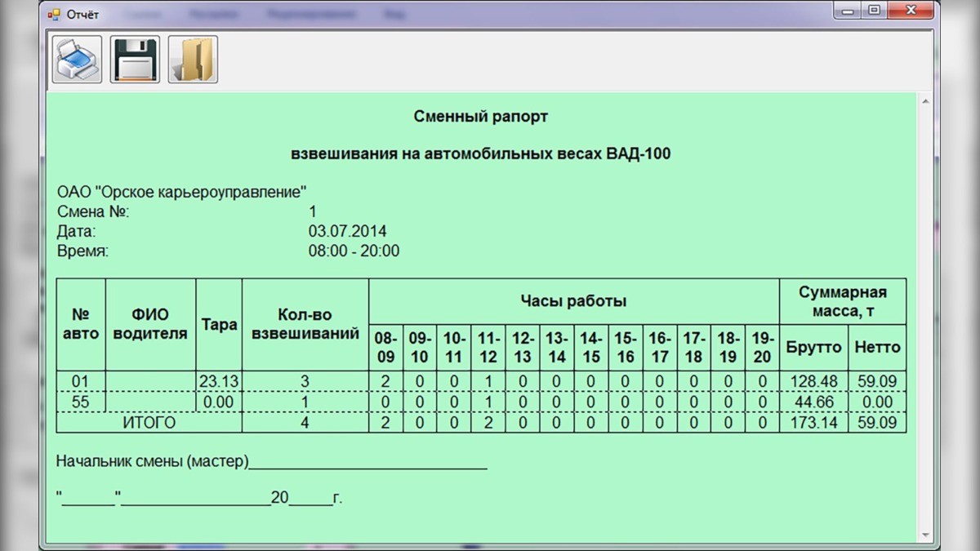
Task: Click the date value 03.07.2014
Action: point(347,231)
